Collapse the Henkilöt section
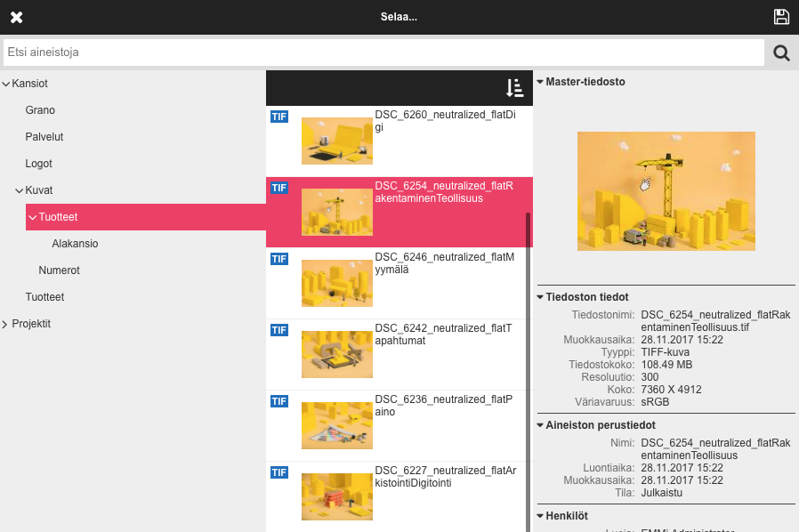The image size is (799, 532). tap(540, 516)
